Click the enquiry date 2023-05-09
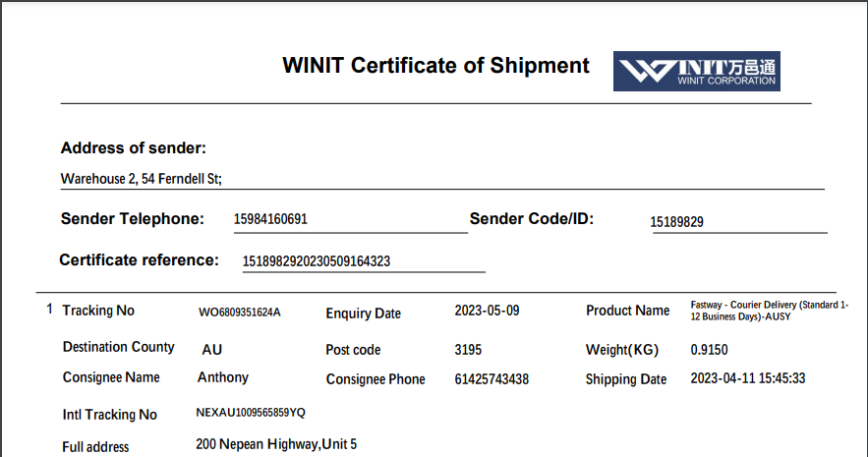Screen dimensions: 868x457 point(487,311)
